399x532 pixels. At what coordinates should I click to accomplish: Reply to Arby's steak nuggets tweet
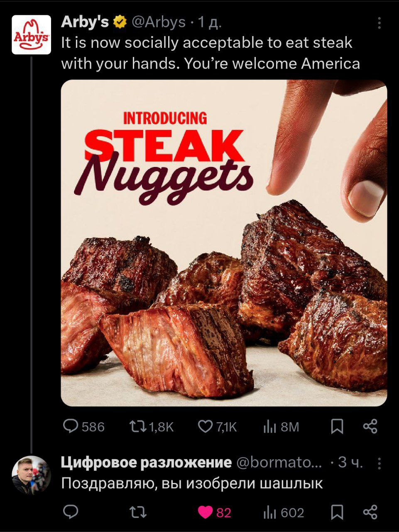click(x=71, y=426)
